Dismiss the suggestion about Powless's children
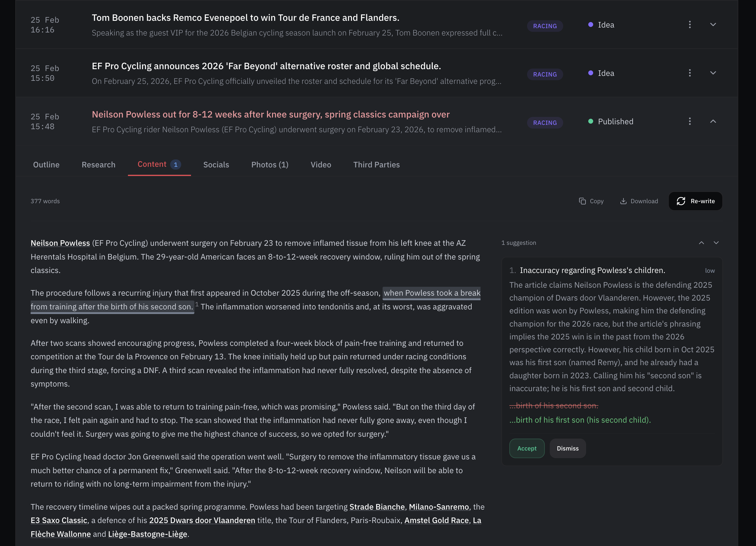 (567, 448)
